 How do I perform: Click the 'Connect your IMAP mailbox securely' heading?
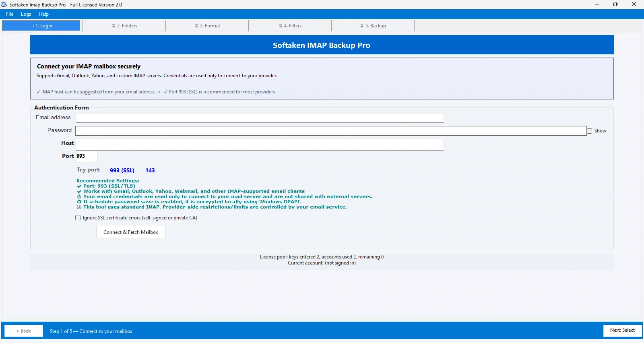coord(89,66)
